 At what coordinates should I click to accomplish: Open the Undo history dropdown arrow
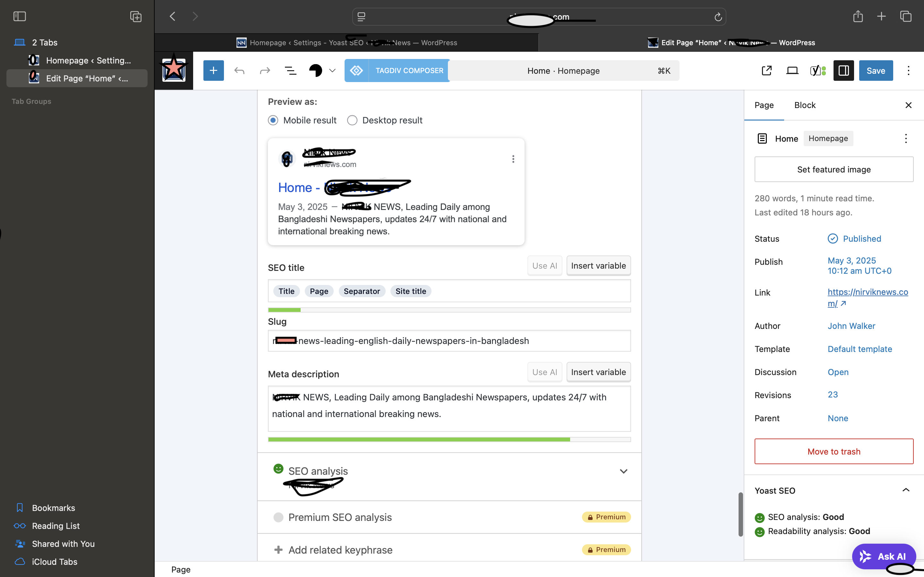[x=331, y=70]
